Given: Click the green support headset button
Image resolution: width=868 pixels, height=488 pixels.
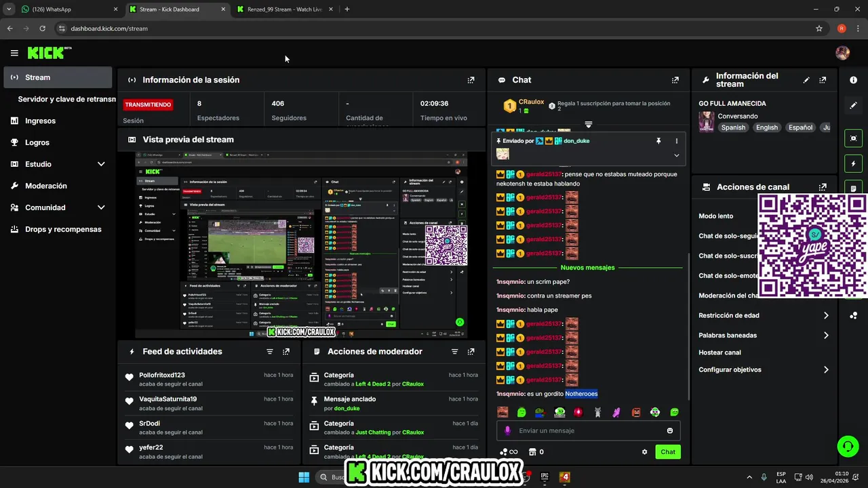Looking at the screenshot, I should (x=848, y=446).
